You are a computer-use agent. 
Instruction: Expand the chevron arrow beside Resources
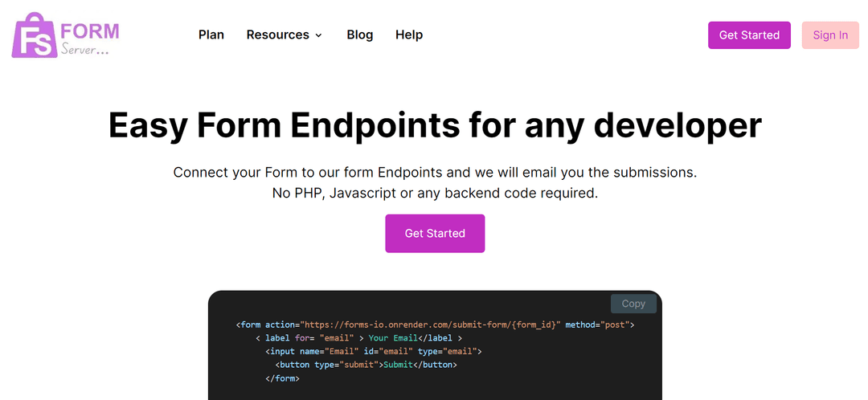[318, 35]
